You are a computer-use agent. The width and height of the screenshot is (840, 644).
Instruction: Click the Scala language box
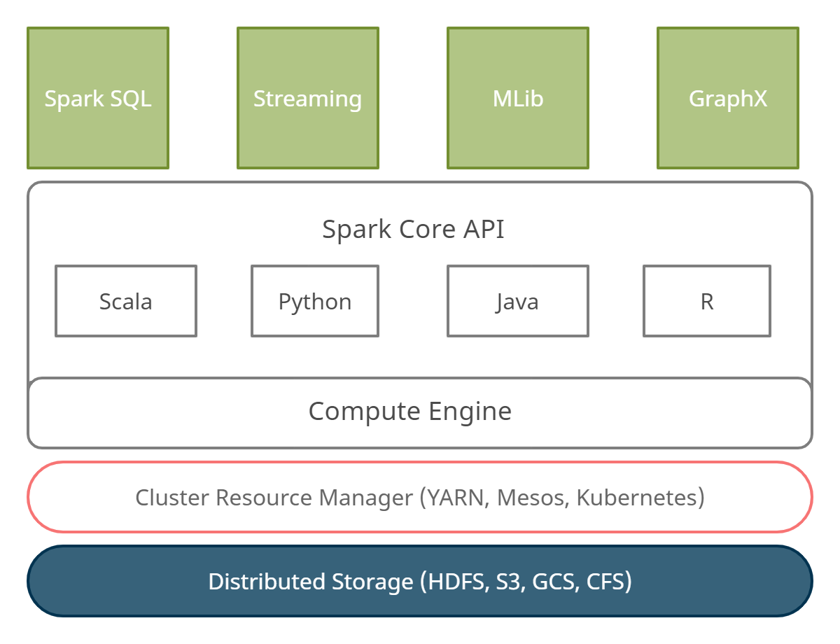126,301
